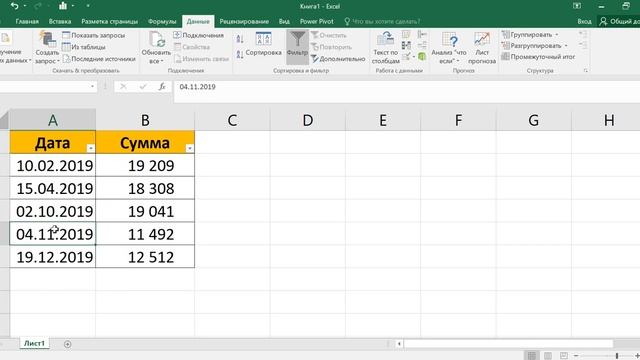The width and height of the screenshot is (640, 360).
Task: Click the Remove Duplicates icon
Action: 406,45
